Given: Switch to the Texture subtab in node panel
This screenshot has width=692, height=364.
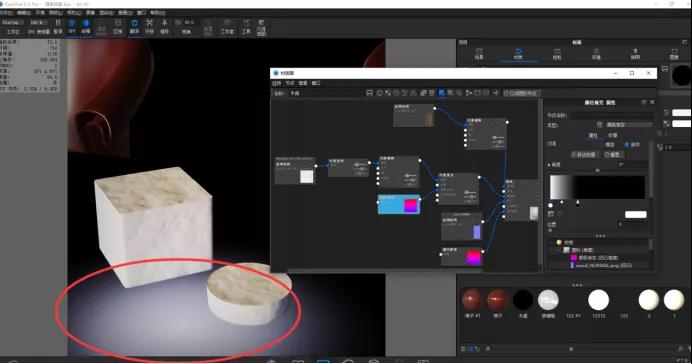Looking at the screenshot, I should tap(613, 135).
